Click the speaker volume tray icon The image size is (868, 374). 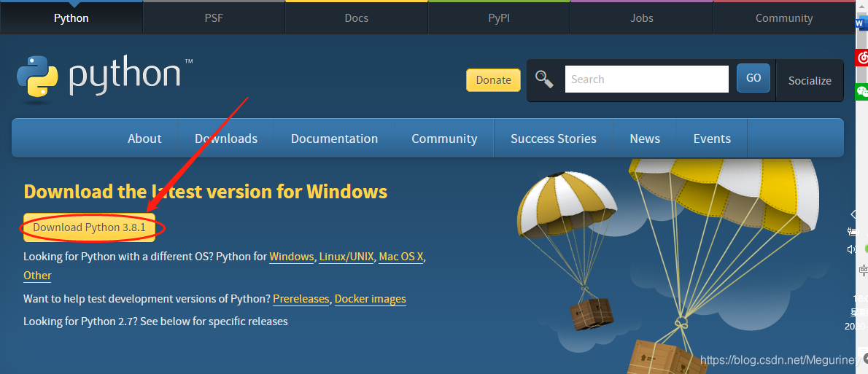pos(852,249)
